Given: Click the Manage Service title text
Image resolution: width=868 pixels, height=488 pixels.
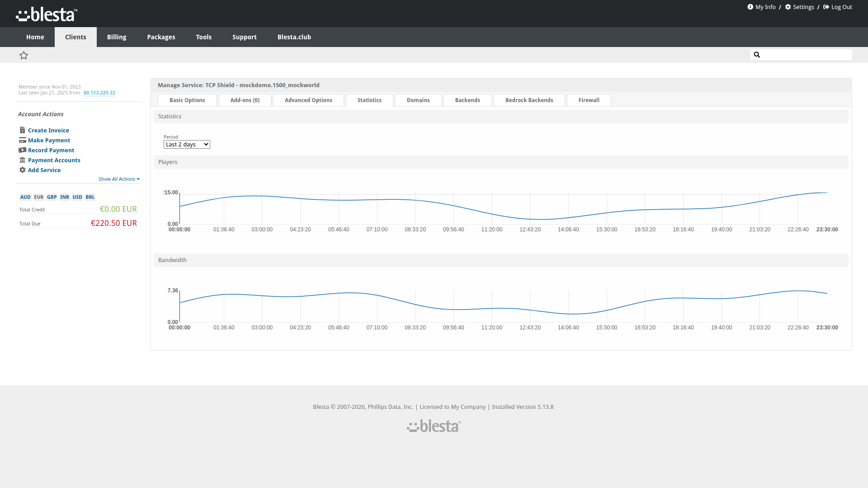Looking at the screenshot, I should [239, 85].
